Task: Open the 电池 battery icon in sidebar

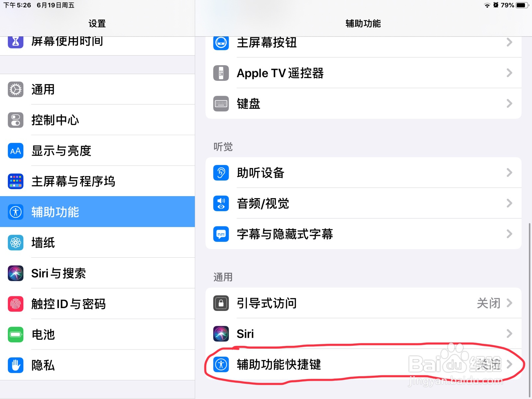Action: 16,334
